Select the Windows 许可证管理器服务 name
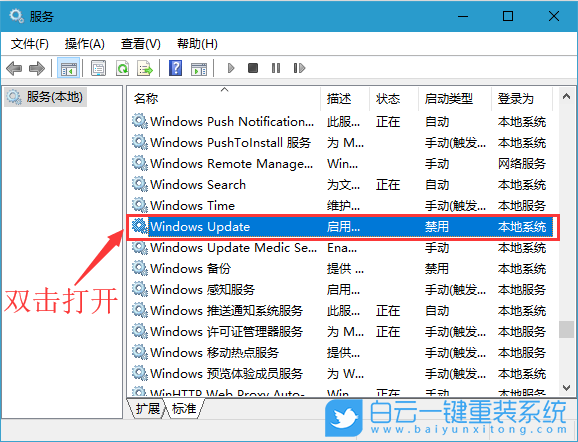Viewport: 578px width, 442px height. point(226,331)
